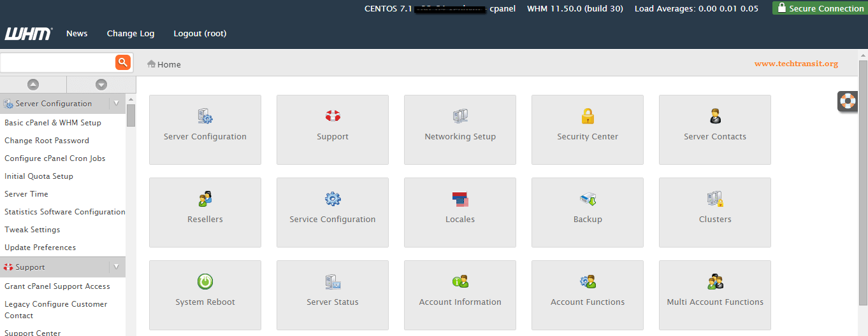Click the sidebar search input field
This screenshot has width=868, height=336.
point(57,62)
